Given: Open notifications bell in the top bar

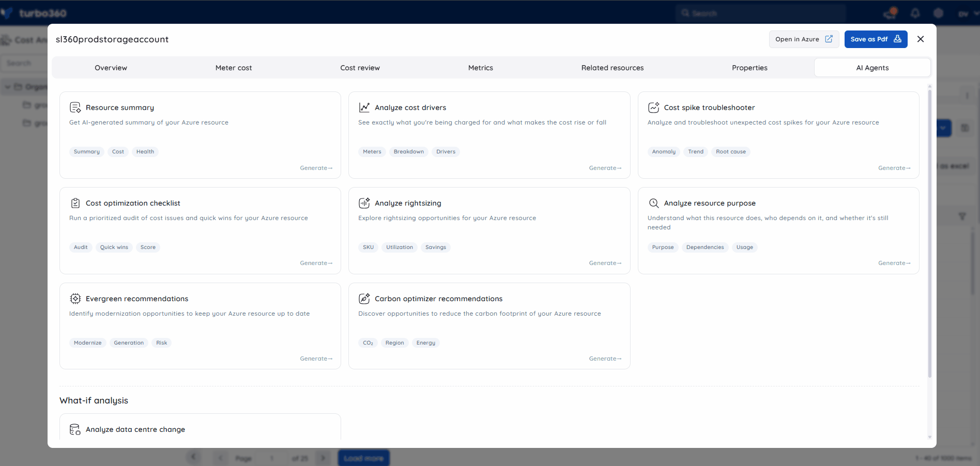Looking at the screenshot, I should [915, 13].
